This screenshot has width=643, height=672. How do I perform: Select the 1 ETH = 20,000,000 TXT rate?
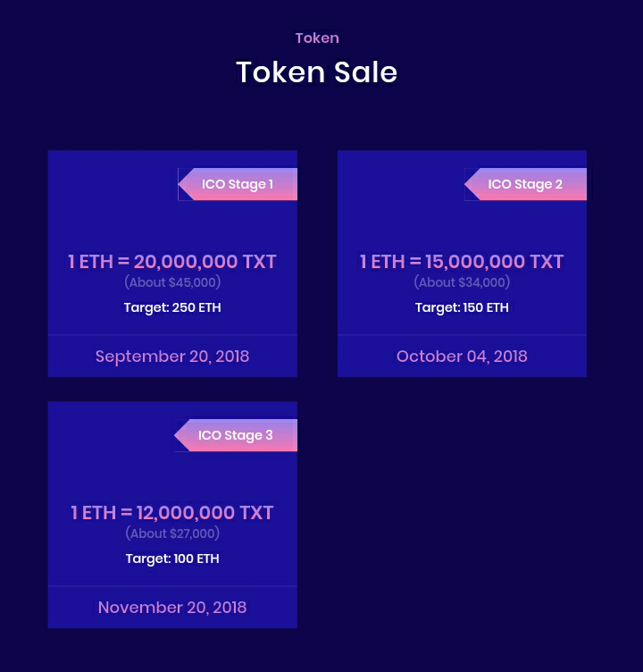(x=172, y=262)
